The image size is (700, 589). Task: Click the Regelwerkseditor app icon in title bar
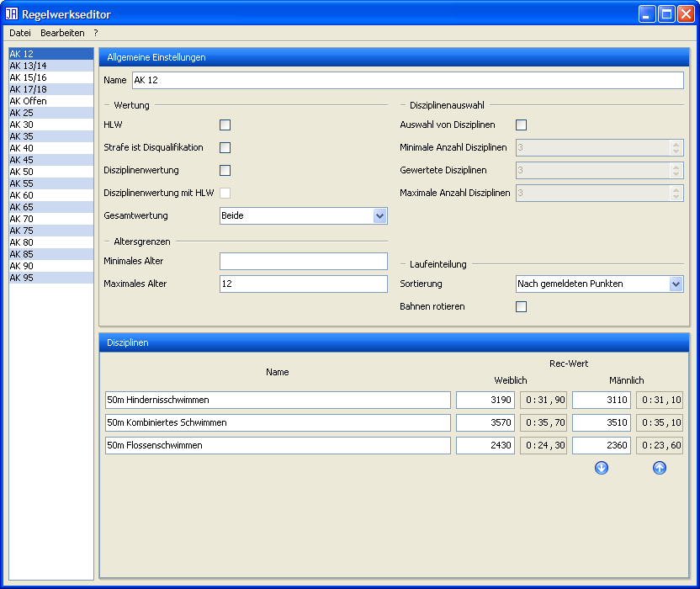[x=12, y=13]
